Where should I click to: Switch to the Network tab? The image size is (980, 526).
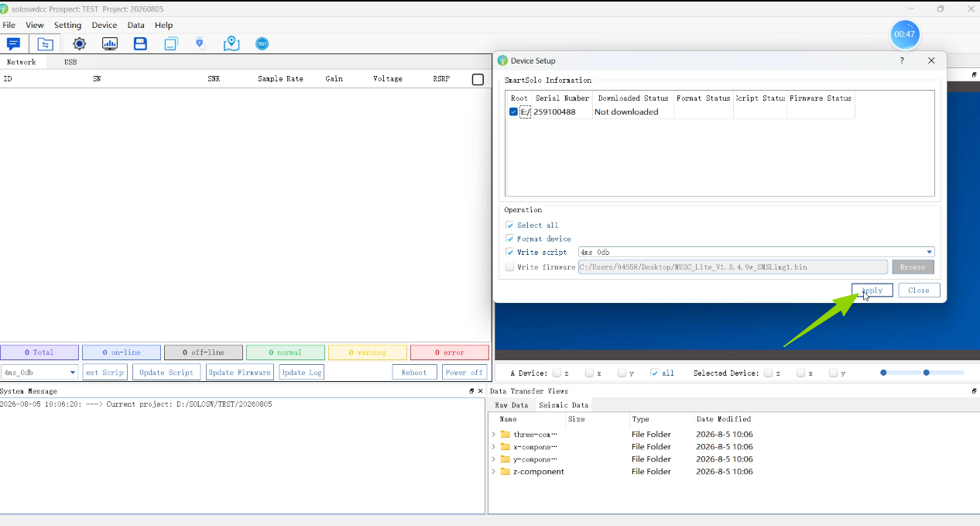click(22, 62)
